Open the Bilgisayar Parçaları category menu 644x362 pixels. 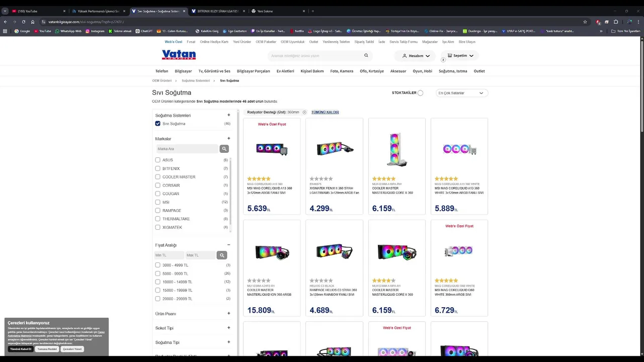[254, 71]
